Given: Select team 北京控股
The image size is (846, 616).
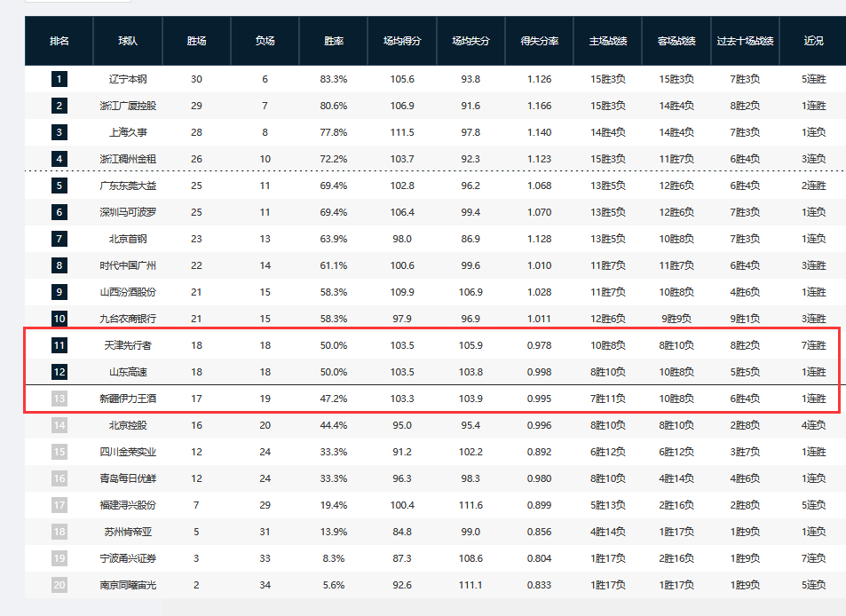Looking at the screenshot, I should coord(128,425).
